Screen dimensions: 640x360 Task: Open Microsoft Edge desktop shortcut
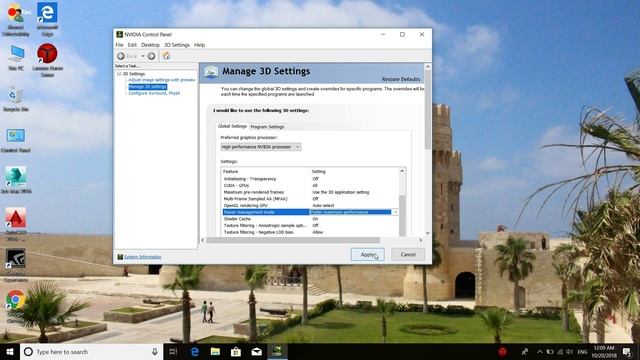[47, 19]
